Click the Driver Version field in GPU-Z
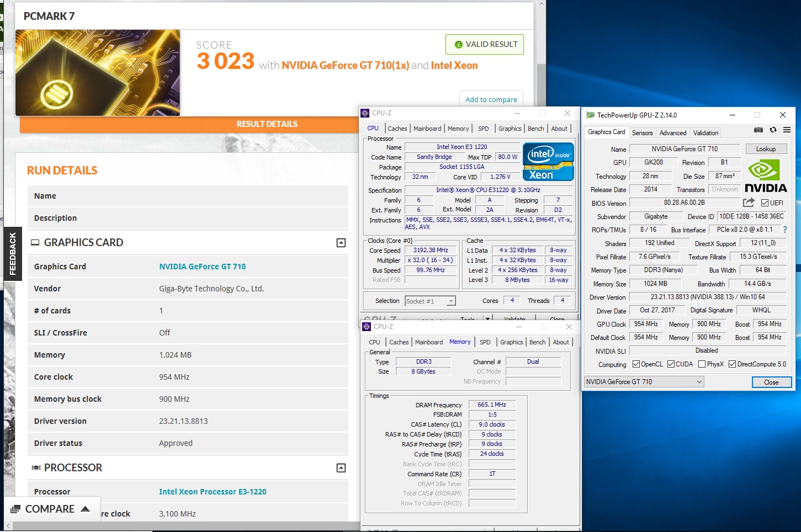The width and height of the screenshot is (801, 532). pyautogui.click(x=707, y=297)
